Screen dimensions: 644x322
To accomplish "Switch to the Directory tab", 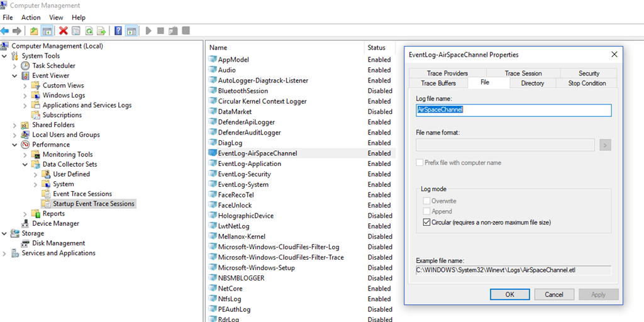I will (533, 83).
